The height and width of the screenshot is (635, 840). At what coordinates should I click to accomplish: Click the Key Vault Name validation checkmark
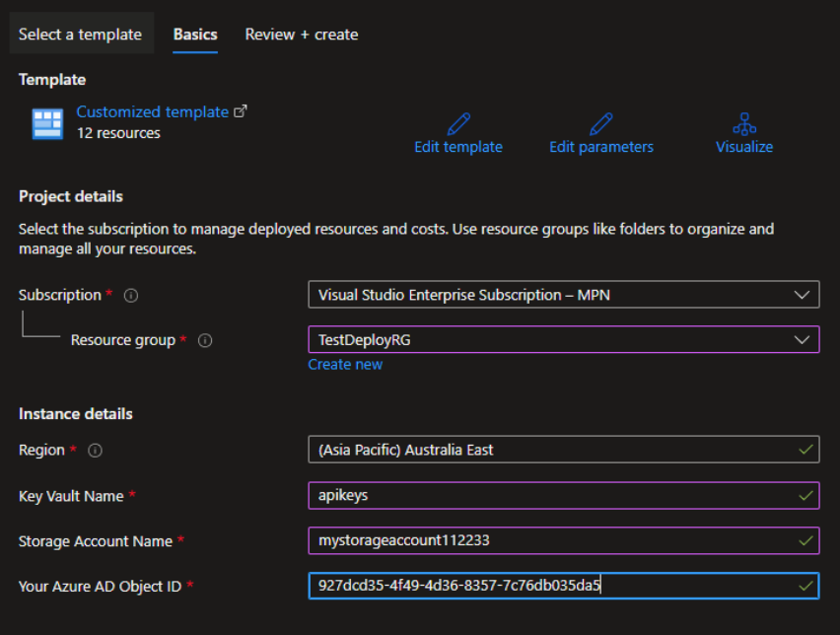(805, 496)
